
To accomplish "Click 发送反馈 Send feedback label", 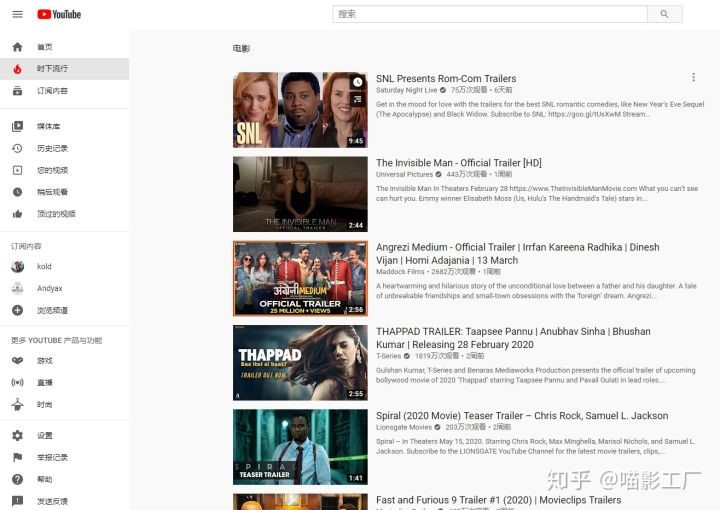I will pyautogui.click(x=52, y=501).
